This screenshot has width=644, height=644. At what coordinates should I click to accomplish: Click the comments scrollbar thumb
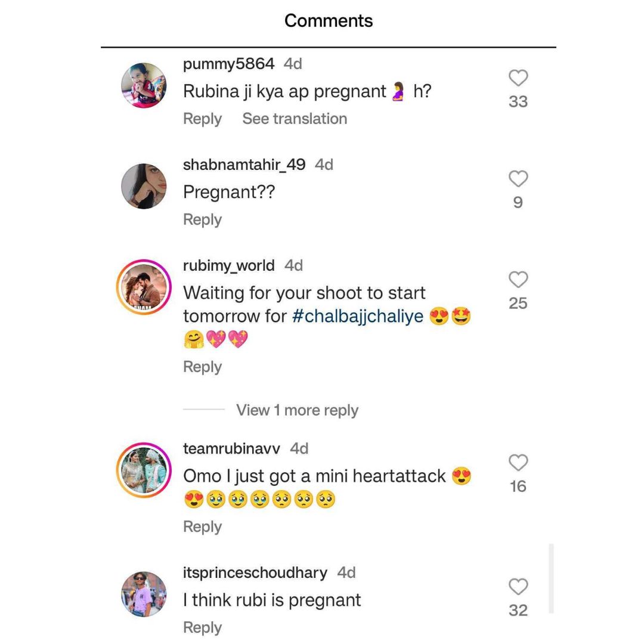(551, 578)
